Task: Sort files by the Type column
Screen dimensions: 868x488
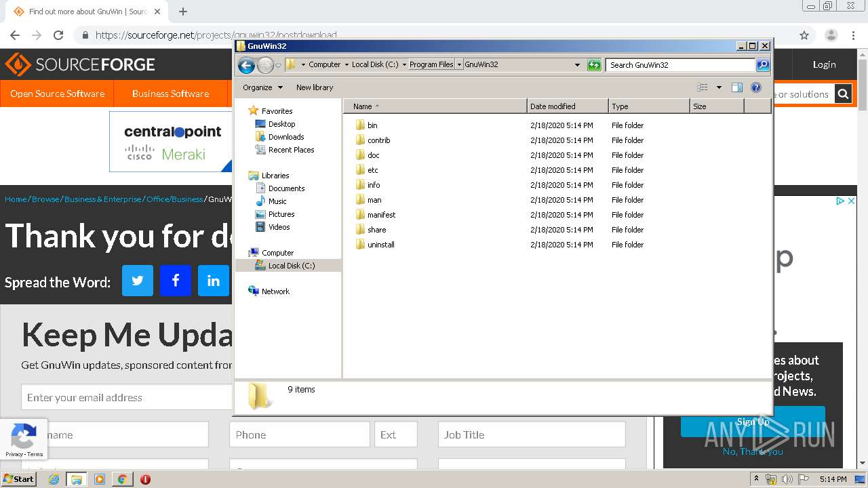Action: (649, 106)
